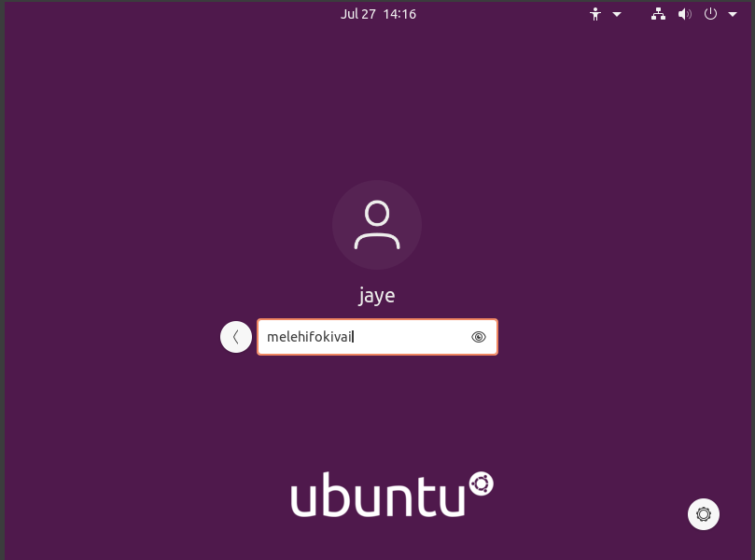The height and width of the screenshot is (560, 755).
Task: Click the wired network status icon
Action: click(x=658, y=14)
